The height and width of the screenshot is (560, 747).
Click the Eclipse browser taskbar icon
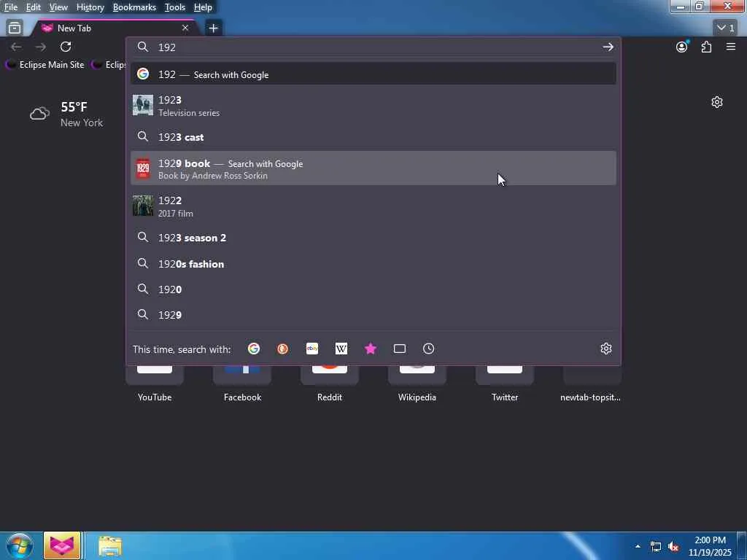tap(62, 545)
